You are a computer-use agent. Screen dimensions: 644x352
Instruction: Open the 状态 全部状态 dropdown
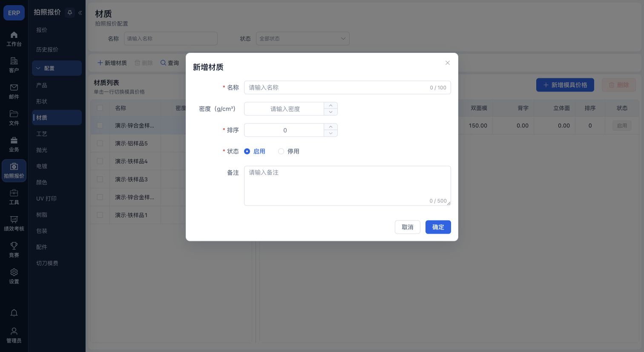click(x=302, y=39)
